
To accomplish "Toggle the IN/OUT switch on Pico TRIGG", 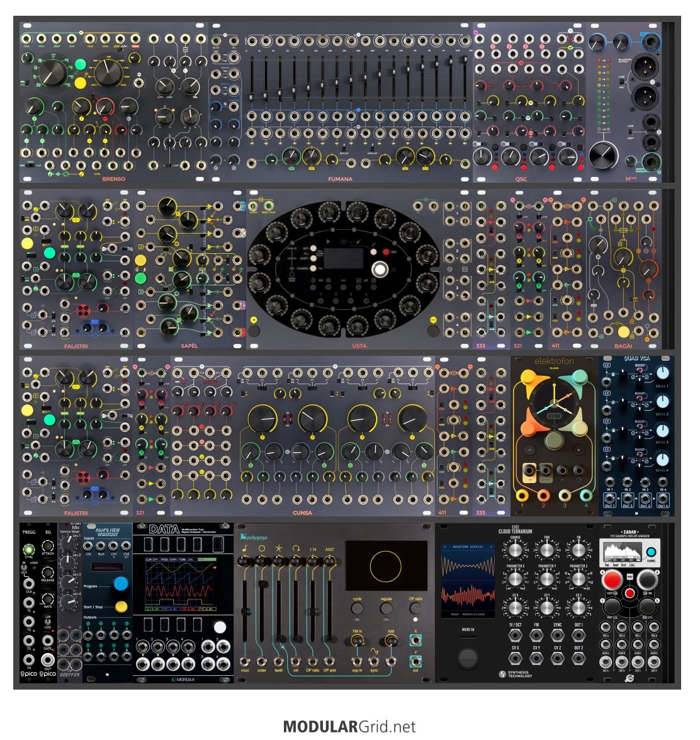I will (x=24, y=567).
